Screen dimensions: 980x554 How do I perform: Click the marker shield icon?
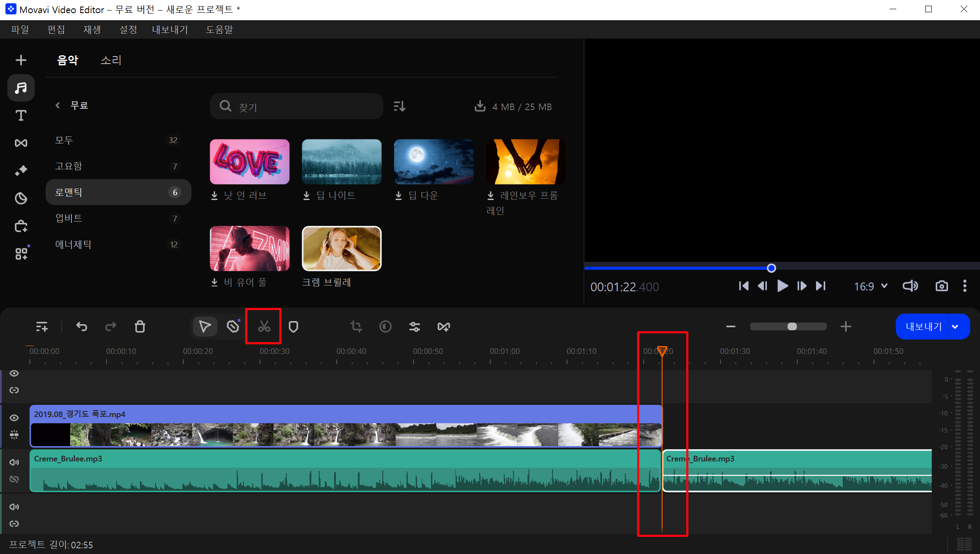click(x=293, y=327)
